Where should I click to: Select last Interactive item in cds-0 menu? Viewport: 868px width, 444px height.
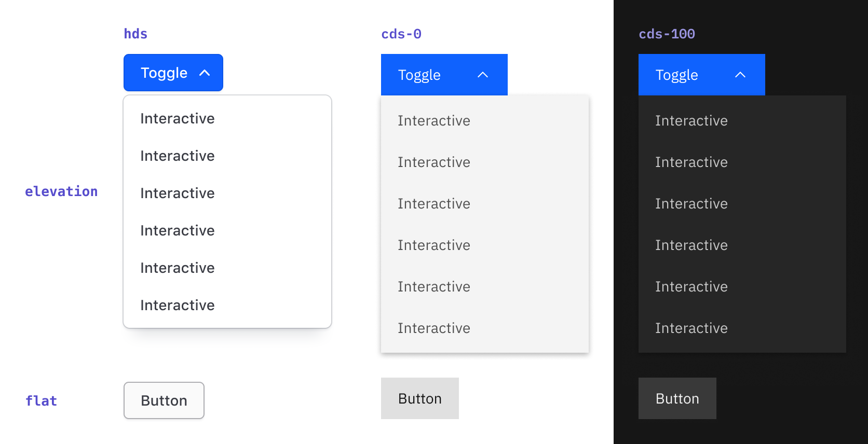[485, 328]
